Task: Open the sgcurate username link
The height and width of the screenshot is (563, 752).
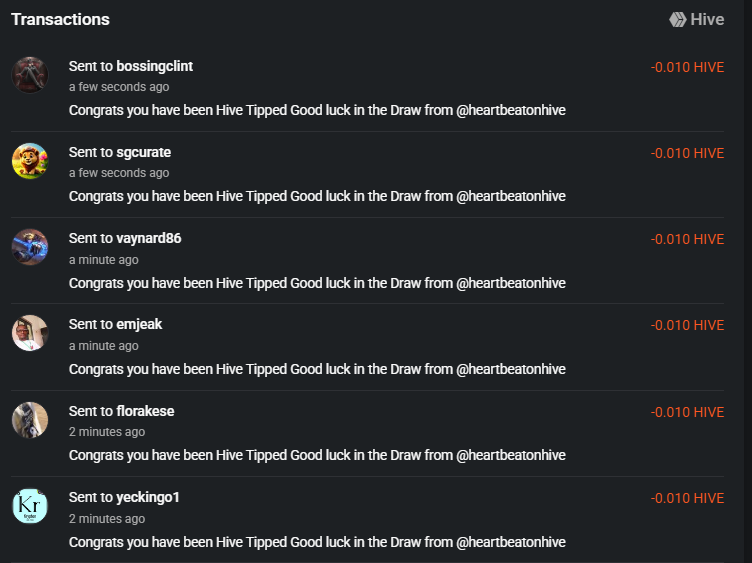Action: click(143, 152)
